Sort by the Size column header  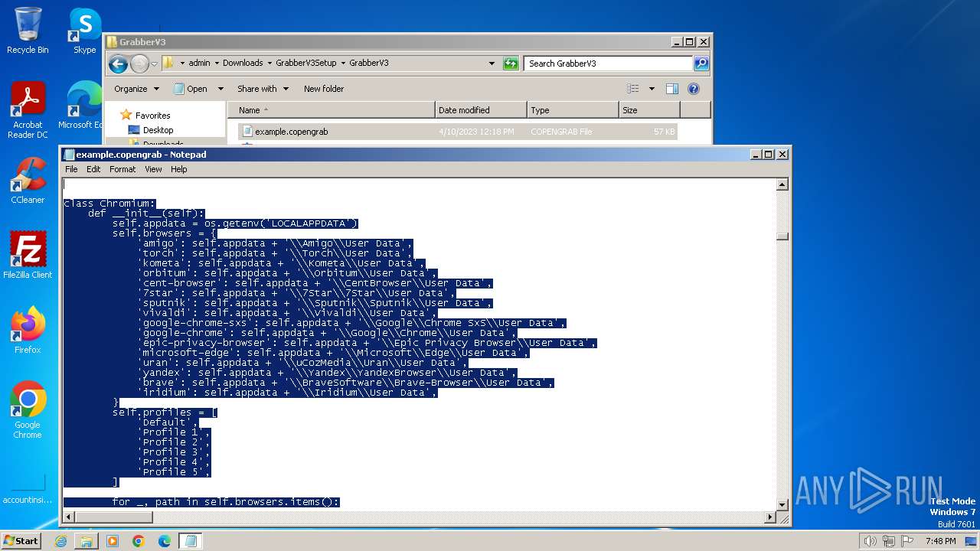pos(649,110)
